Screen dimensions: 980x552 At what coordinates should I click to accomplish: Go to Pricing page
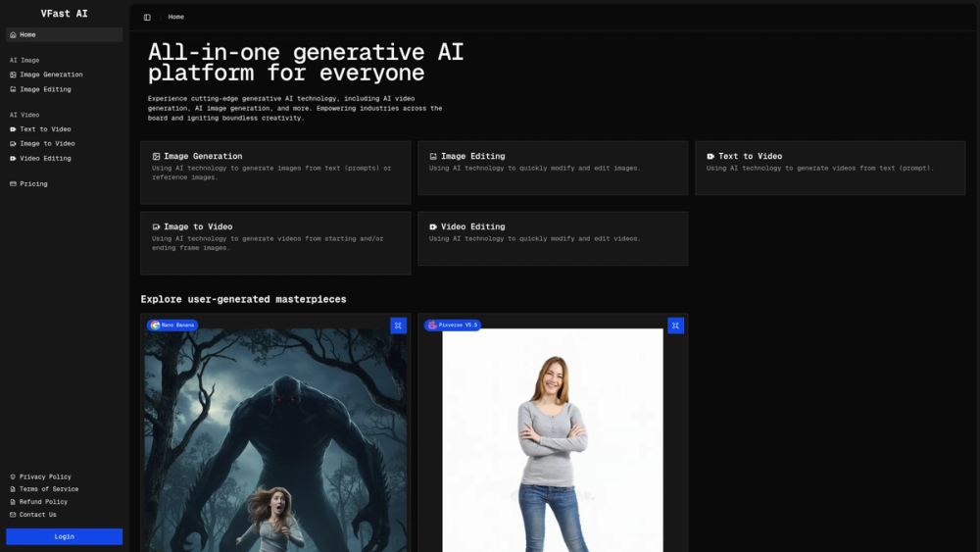pos(65,183)
